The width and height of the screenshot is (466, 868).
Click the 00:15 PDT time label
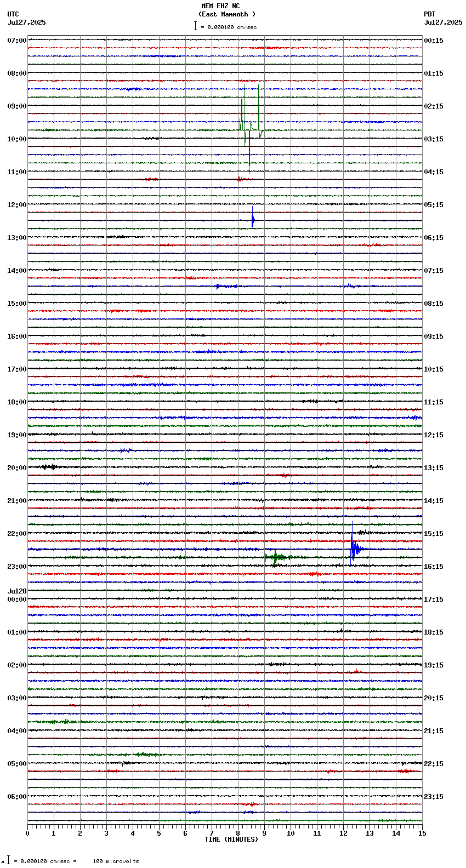(x=434, y=41)
